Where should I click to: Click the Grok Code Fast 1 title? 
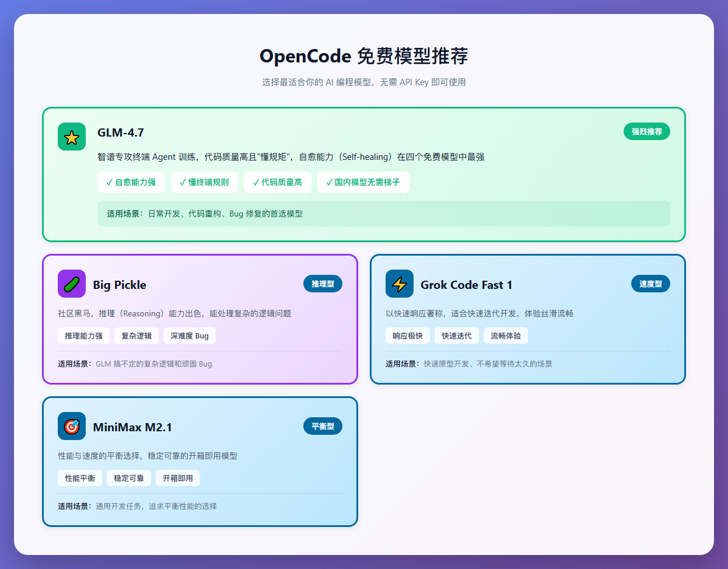(467, 285)
